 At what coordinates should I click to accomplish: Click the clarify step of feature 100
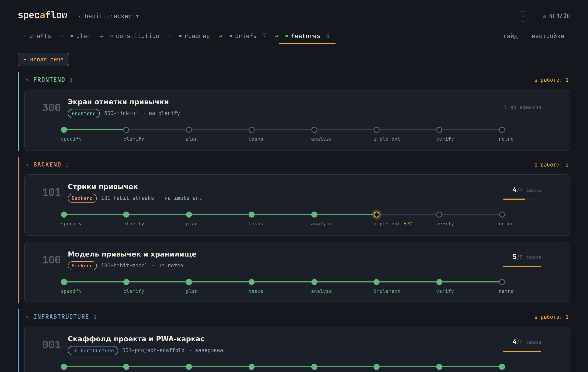(x=126, y=282)
